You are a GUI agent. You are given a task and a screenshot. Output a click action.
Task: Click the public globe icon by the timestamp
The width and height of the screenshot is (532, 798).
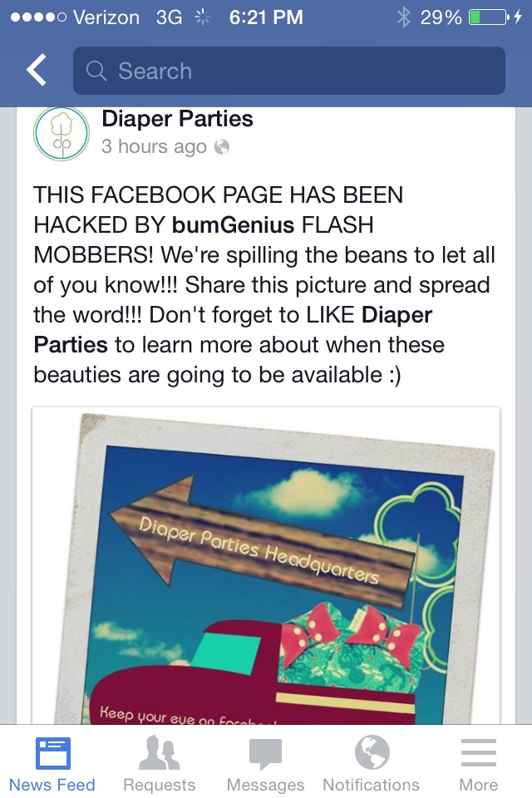[221, 147]
